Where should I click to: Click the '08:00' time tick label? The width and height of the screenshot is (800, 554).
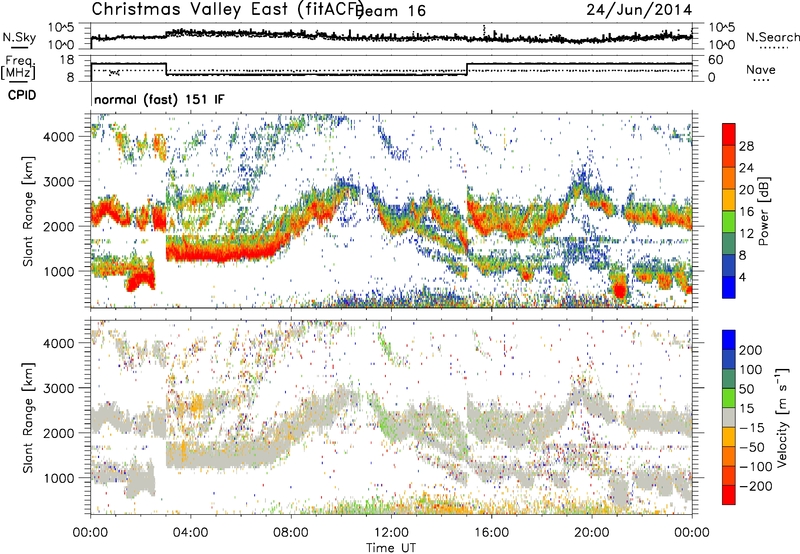pyautogui.click(x=291, y=533)
